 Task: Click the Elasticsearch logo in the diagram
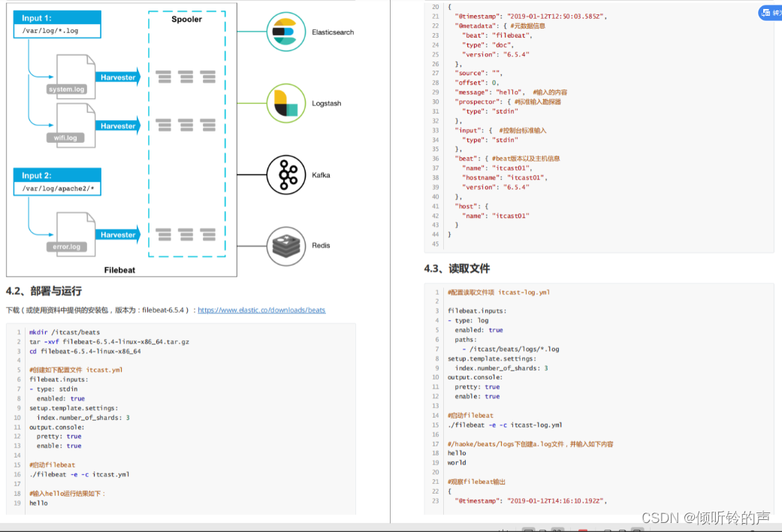285,32
